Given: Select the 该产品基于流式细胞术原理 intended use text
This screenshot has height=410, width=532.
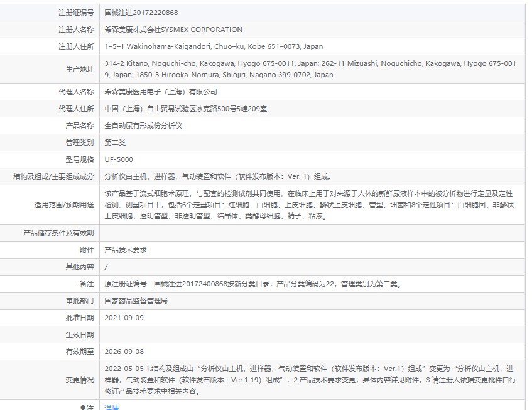Looking at the screenshot, I should click(309, 205).
